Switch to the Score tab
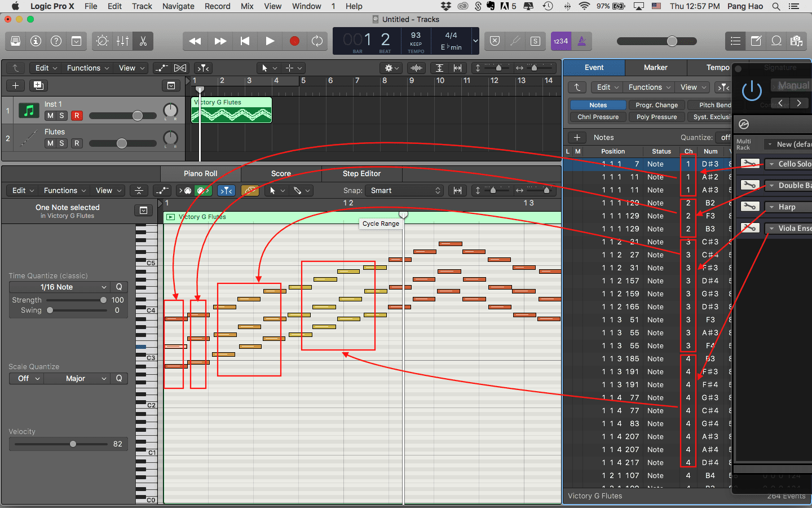The width and height of the screenshot is (812, 508). pyautogui.click(x=281, y=174)
